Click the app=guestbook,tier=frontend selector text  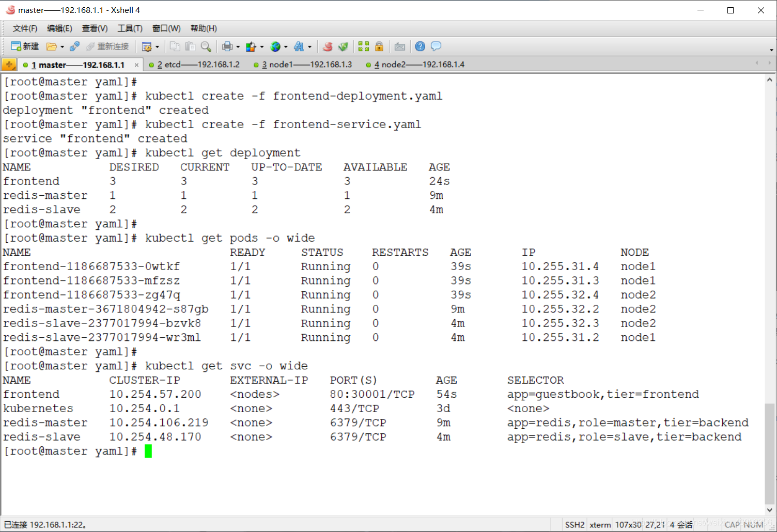[603, 394]
